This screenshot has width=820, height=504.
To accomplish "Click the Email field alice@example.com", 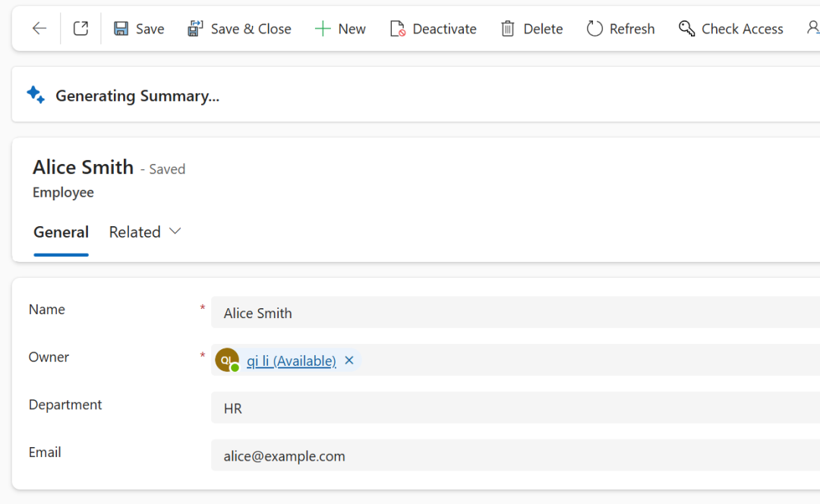I will [516, 456].
